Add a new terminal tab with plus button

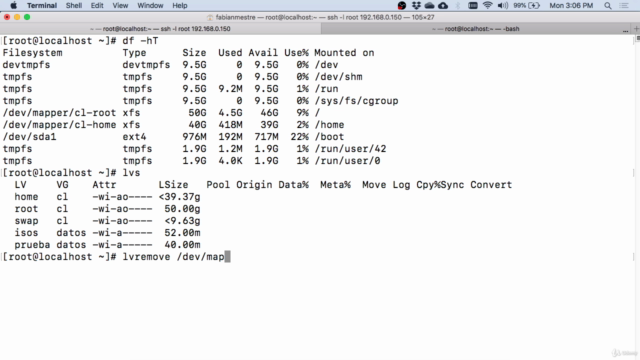coord(636,29)
